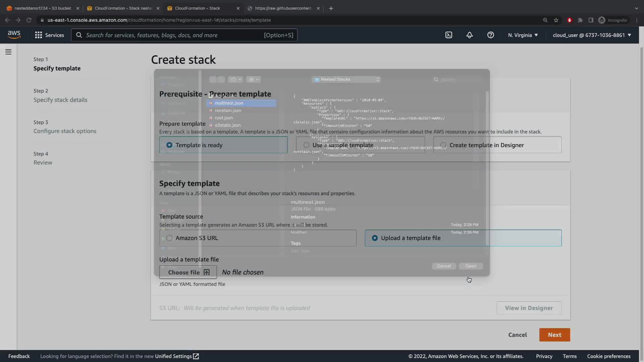Open Nested Stacks folder dropdown in dialog
The width and height of the screenshot is (644, 362).
coord(346,79)
